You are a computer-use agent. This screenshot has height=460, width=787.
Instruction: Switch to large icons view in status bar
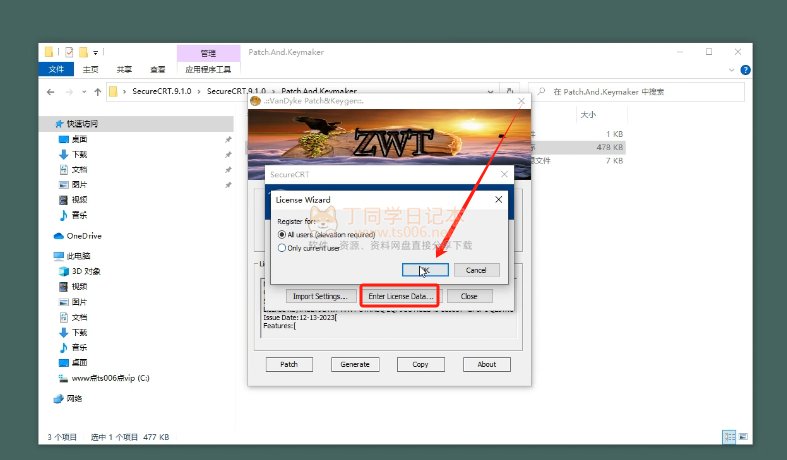[x=743, y=436]
